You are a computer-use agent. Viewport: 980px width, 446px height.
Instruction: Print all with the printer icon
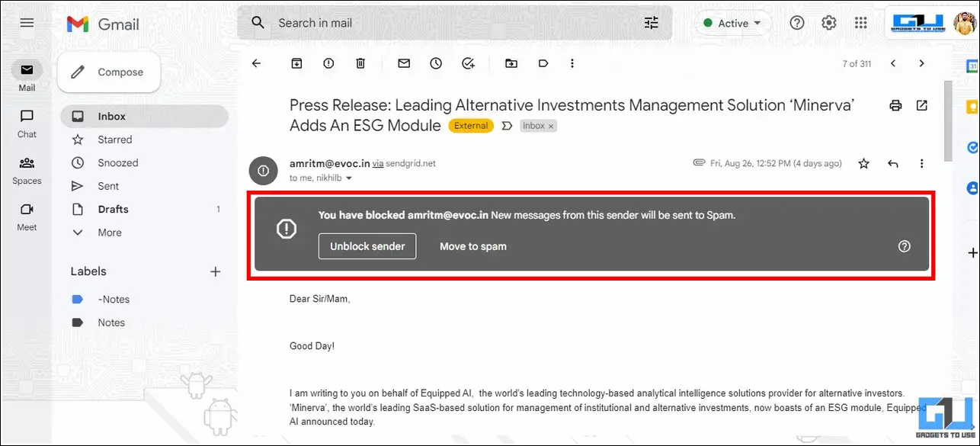pos(895,105)
